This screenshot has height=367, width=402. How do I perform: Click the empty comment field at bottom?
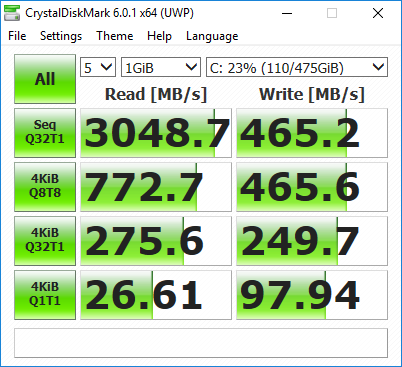tap(201, 343)
